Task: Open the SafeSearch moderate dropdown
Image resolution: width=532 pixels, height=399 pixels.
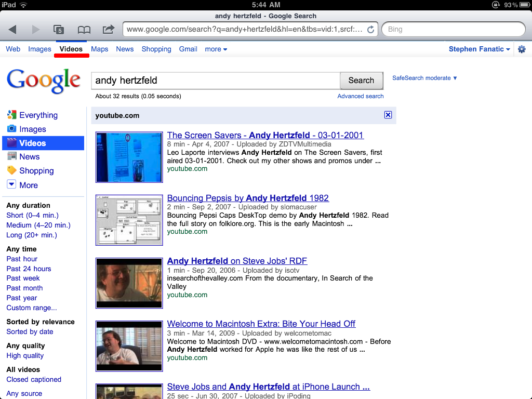Action: tap(424, 78)
